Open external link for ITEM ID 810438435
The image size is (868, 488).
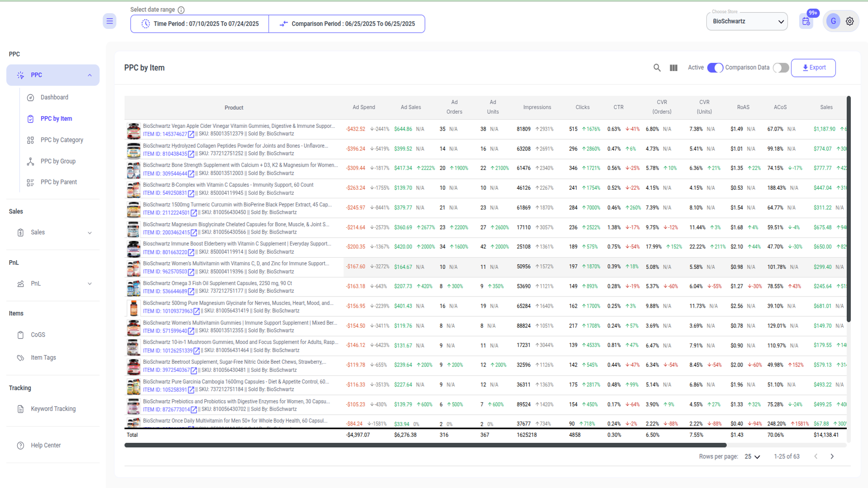(191, 154)
